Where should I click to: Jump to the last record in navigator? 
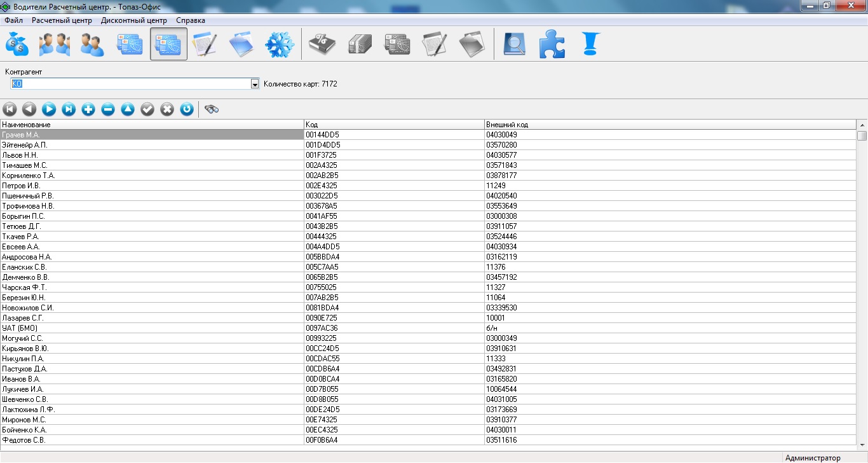(x=69, y=109)
